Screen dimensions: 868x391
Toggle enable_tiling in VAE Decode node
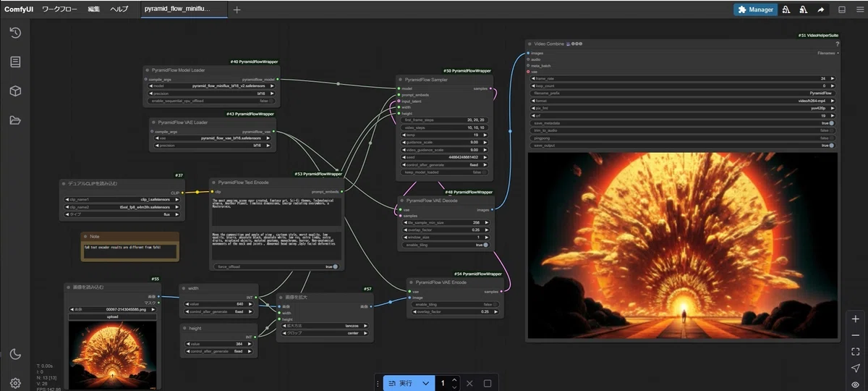tap(485, 245)
